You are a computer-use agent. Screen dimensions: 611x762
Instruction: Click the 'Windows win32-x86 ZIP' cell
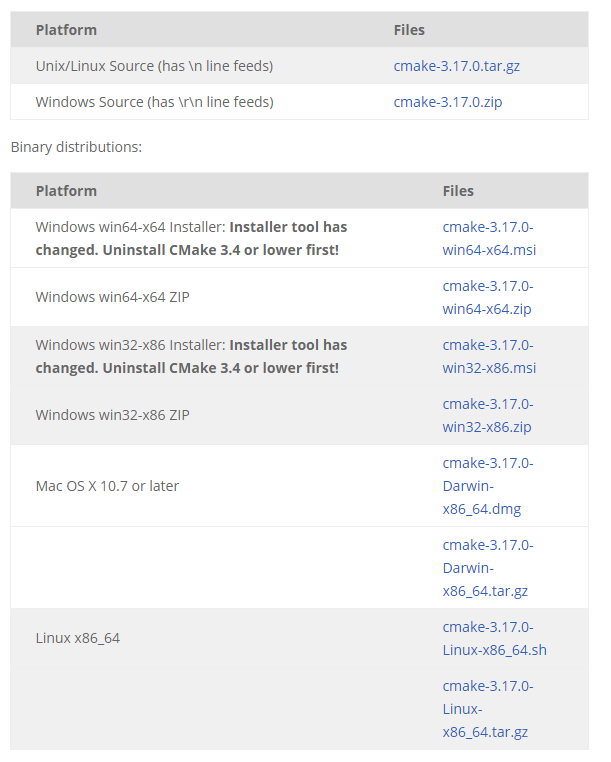tap(112, 415)
